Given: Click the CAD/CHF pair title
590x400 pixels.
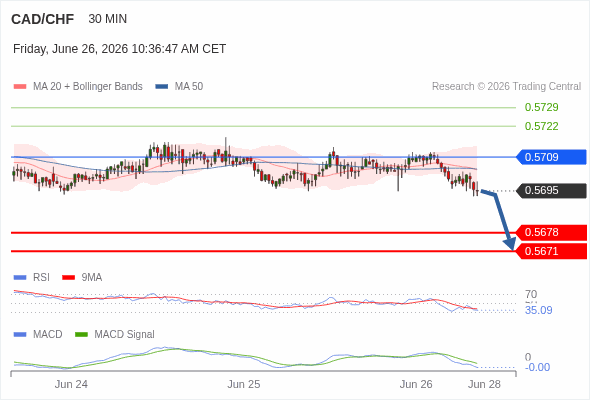Looking at the screenshot, I should [x=43, y=19].
